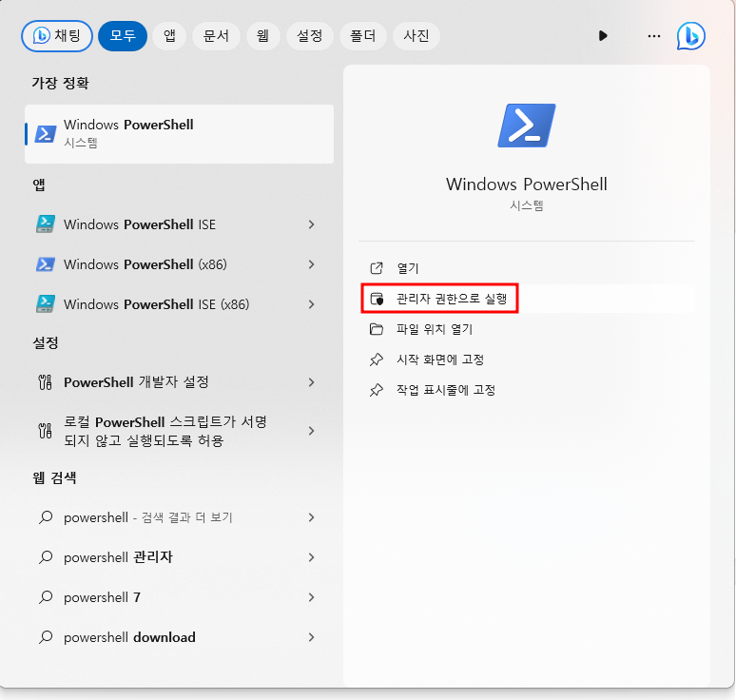This screenshot has height=700, width=736.
Task: Click the Windows PowerShell title in preview pane
Action: 527,185
